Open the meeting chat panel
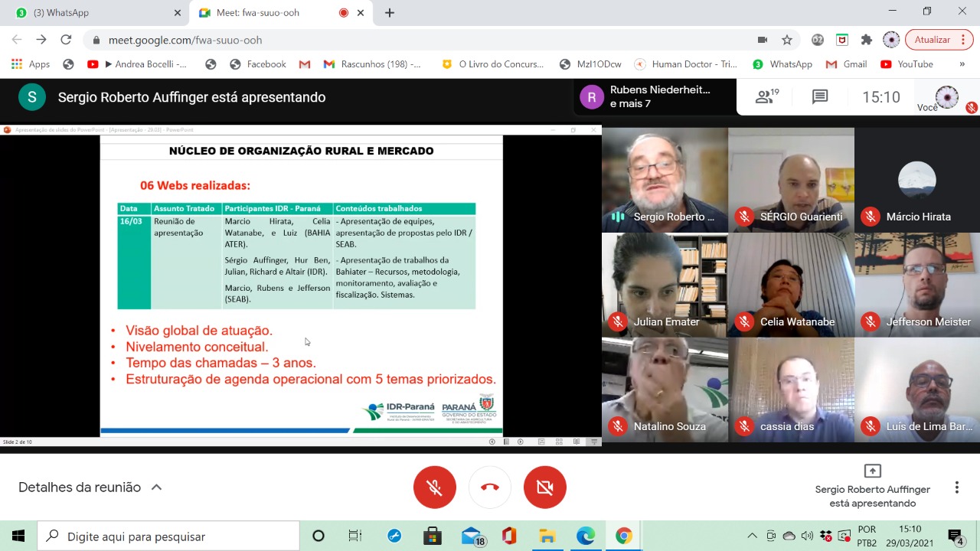This screenshot has width=980, height=551. tap(820, 97)
